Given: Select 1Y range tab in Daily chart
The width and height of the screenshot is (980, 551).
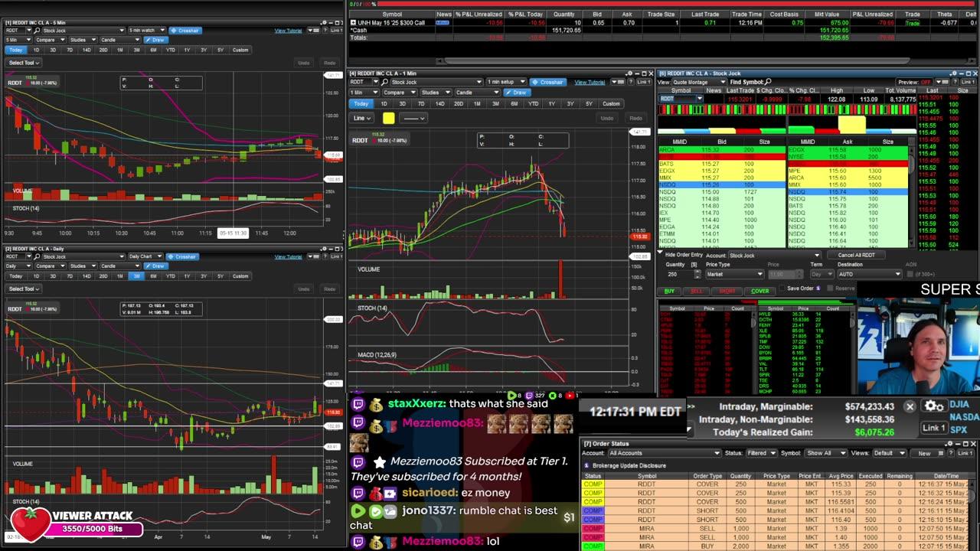Looking at the screenshot, I should tap(187, 275).
